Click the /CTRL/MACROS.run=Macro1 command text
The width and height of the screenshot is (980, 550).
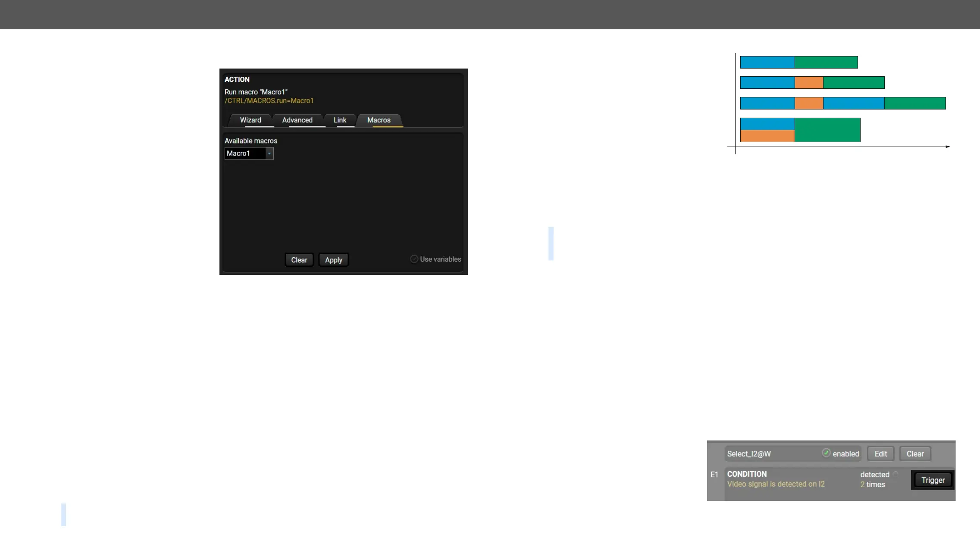point(269,101)
